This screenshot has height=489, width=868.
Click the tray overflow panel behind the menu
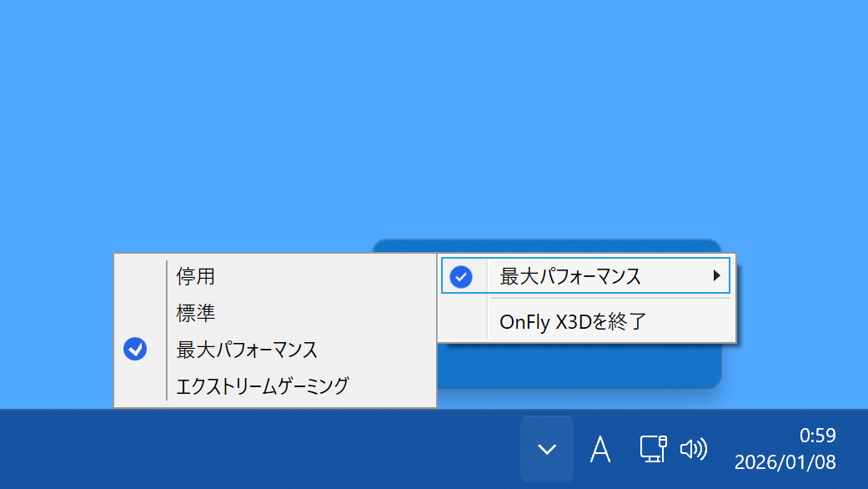pyautogui.click(x=584, y=367)
